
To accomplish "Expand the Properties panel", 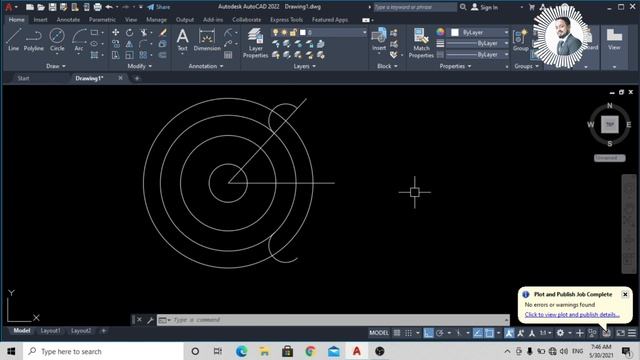I will tap(455, 66).
